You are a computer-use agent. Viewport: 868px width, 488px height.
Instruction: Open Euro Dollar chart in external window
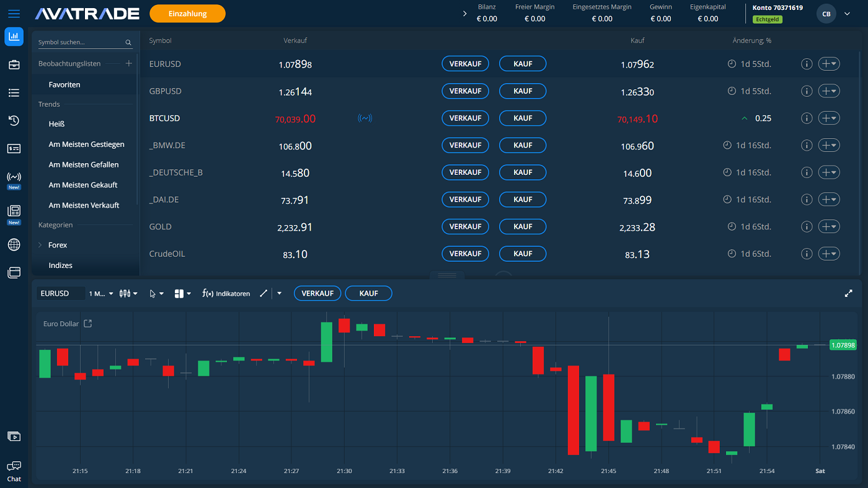pyautogui.click(x=88, y=324)
